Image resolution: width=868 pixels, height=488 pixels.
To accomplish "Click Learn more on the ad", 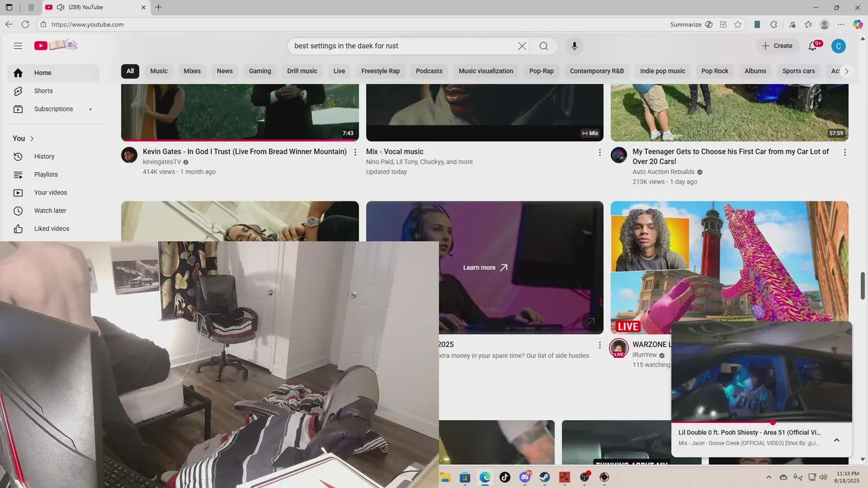I will tap(485, 268).
